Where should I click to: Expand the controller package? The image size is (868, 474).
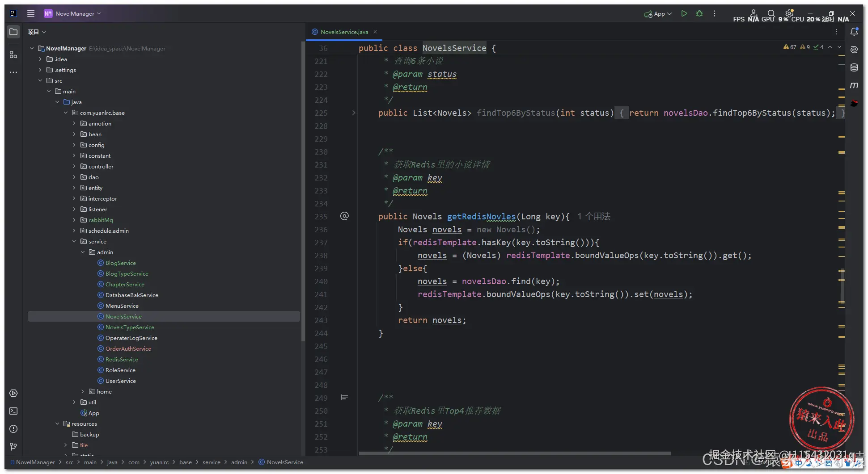74,167
